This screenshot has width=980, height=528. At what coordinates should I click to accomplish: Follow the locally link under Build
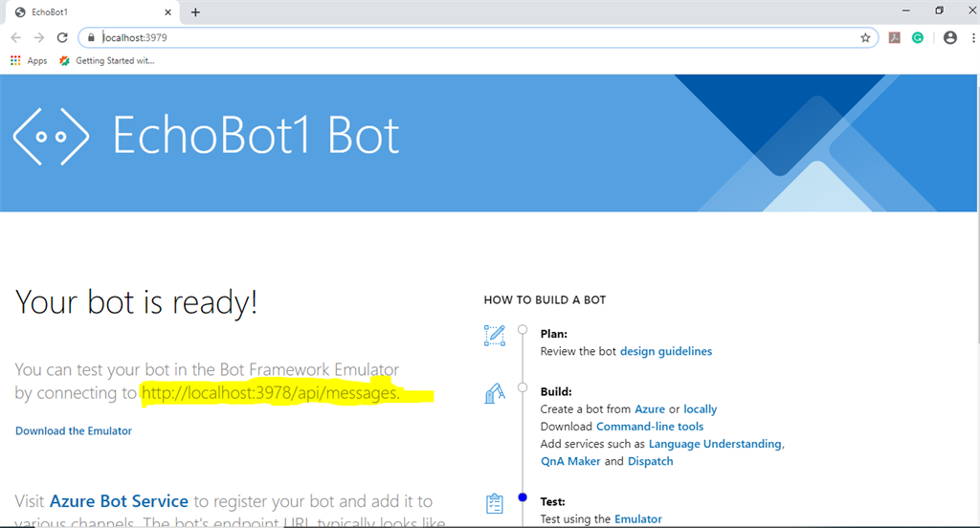coord(700,408)
